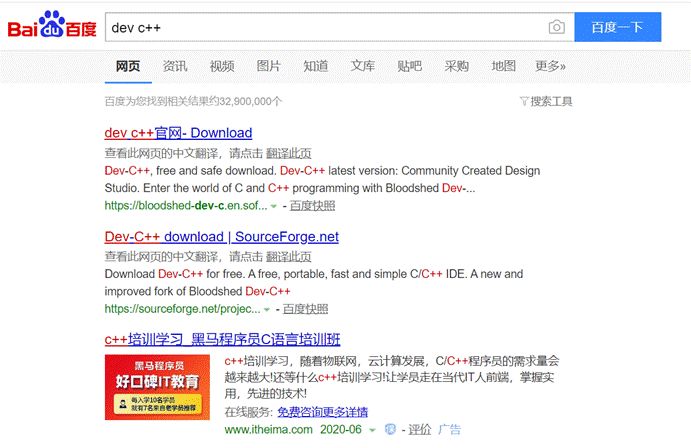The width and height of the screenshot is (691, 448).
Task: Click 翻译此页 under first result
Action: tap(288, 154)
